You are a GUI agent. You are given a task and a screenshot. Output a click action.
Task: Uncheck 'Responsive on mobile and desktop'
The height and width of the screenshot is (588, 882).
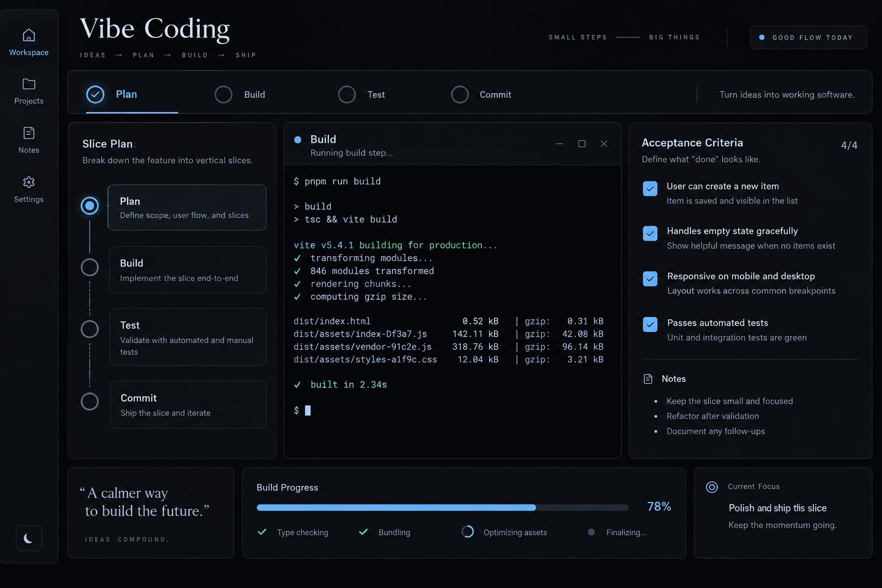tap(650, 278)
